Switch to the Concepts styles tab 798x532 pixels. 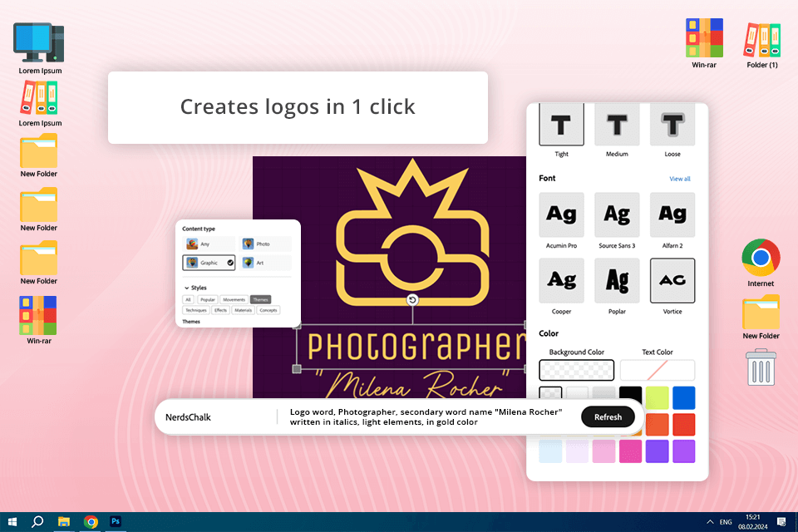coord(268,310)
